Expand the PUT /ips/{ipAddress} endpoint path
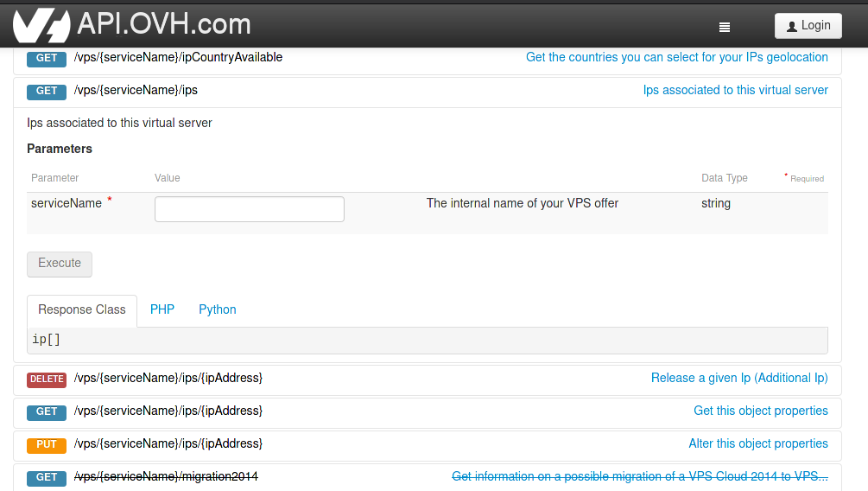Image resolution: width=868 pixels, height=491 pixels. pos(168,443)
